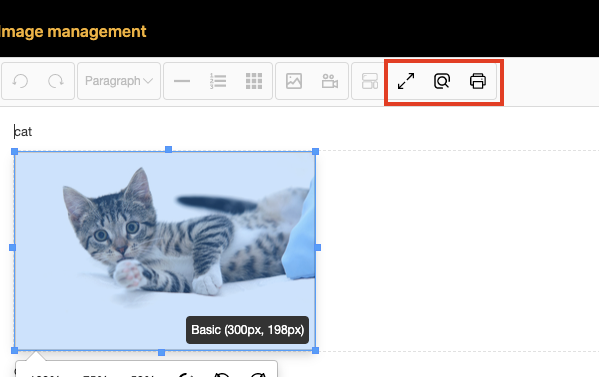Screen dimensions: 599x377
Task: Redo the last undone edit
Action: [x=56, y=81]
